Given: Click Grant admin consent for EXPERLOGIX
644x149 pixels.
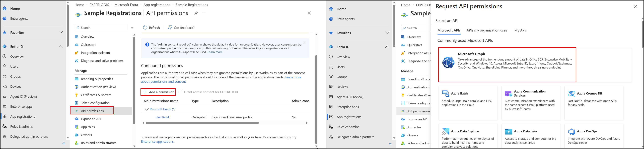Looking at the screenshot, I should (x=208, y=92).
